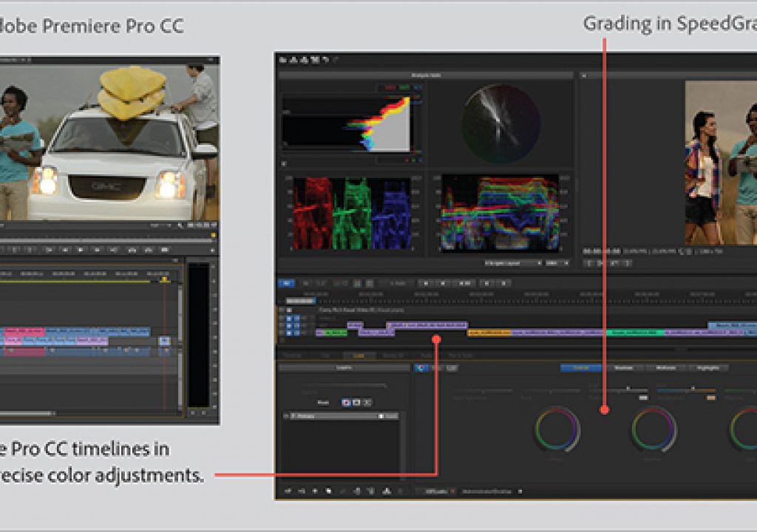
Task: Click the playhead marker on Premiere's timeline ruler
Action: 165,279
